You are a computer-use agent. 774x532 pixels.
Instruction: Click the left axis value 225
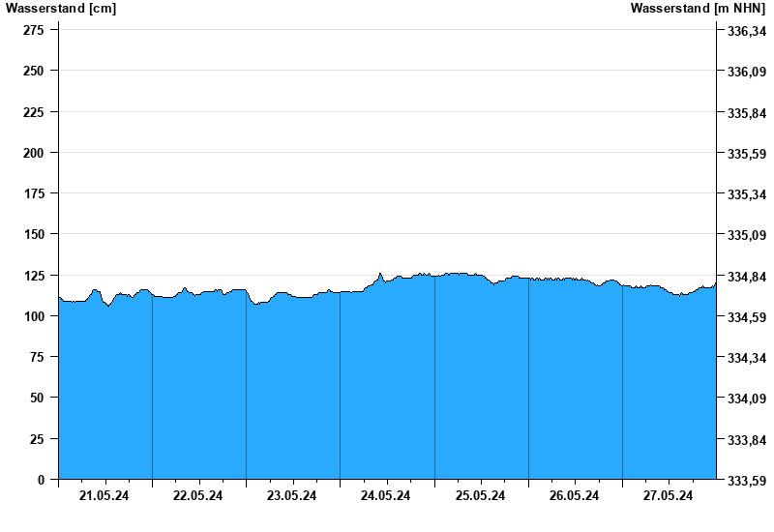click(34, 112)
